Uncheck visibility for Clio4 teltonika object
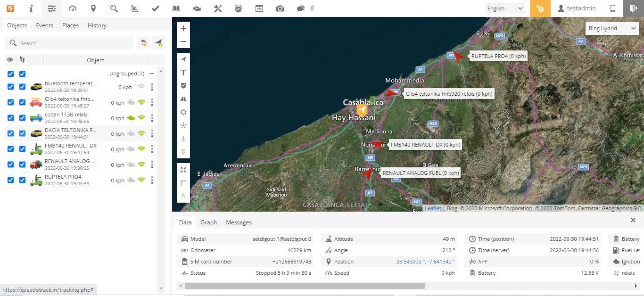The height and width of the screenshot is (296, 644). tap(10, 102)
